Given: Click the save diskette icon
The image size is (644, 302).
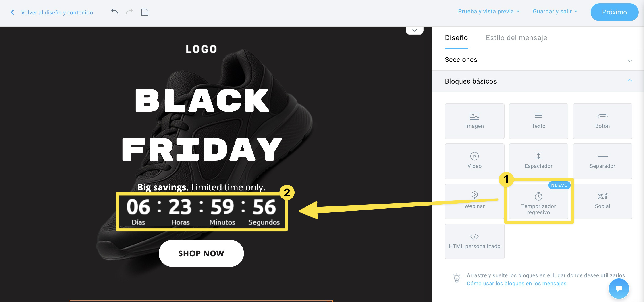Looking at the screenshot, I should point(145,12).
